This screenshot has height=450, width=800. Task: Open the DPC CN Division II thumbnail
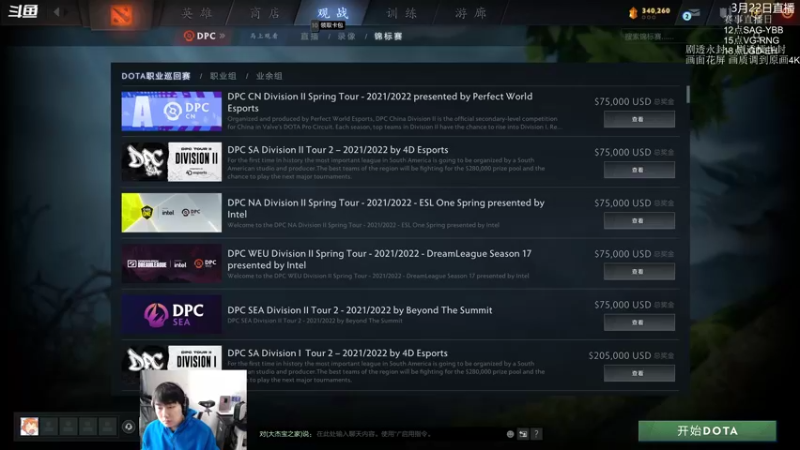(171, 111)
